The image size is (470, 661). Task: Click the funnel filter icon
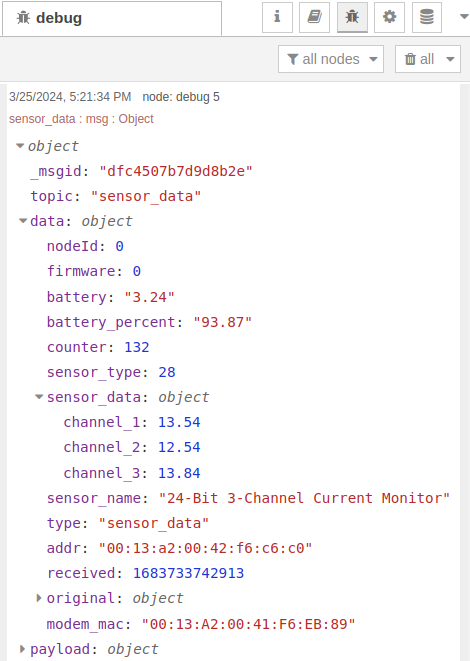(293, 59)
